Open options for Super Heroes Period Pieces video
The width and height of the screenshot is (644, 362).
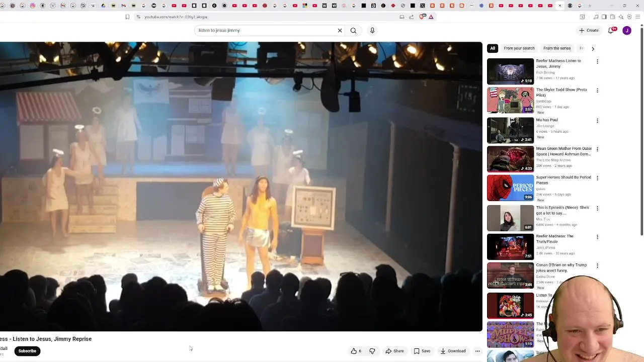click(597, 178)
